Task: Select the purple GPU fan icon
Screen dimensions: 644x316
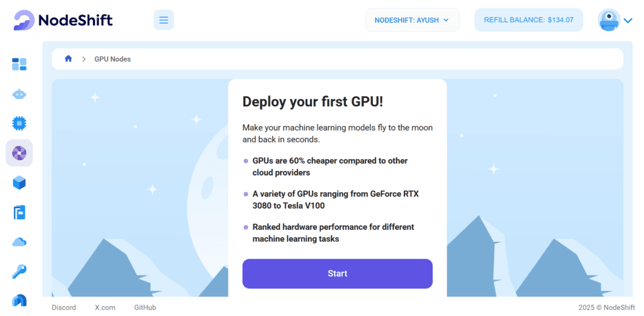Action: [19, 153]
